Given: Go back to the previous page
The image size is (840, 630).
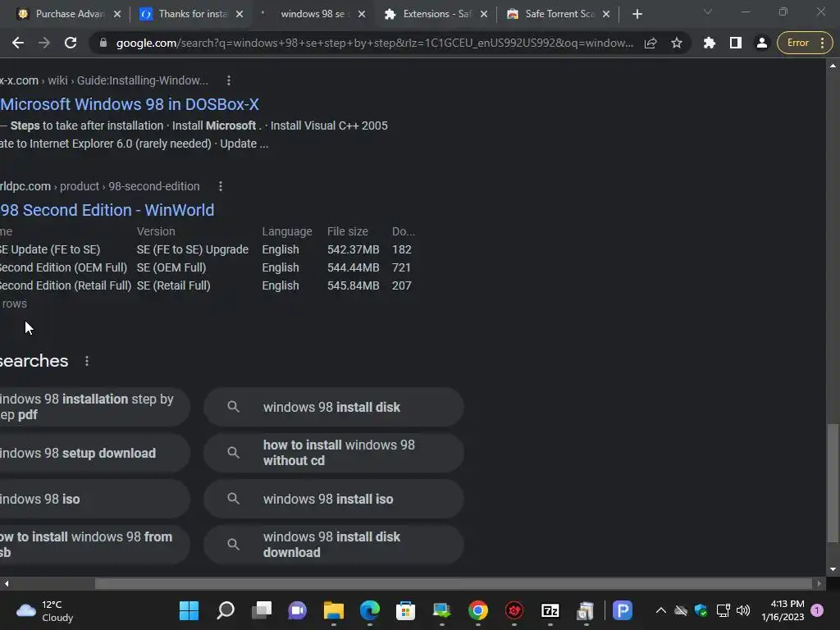Looking at the screenshot, I should 18,43.
